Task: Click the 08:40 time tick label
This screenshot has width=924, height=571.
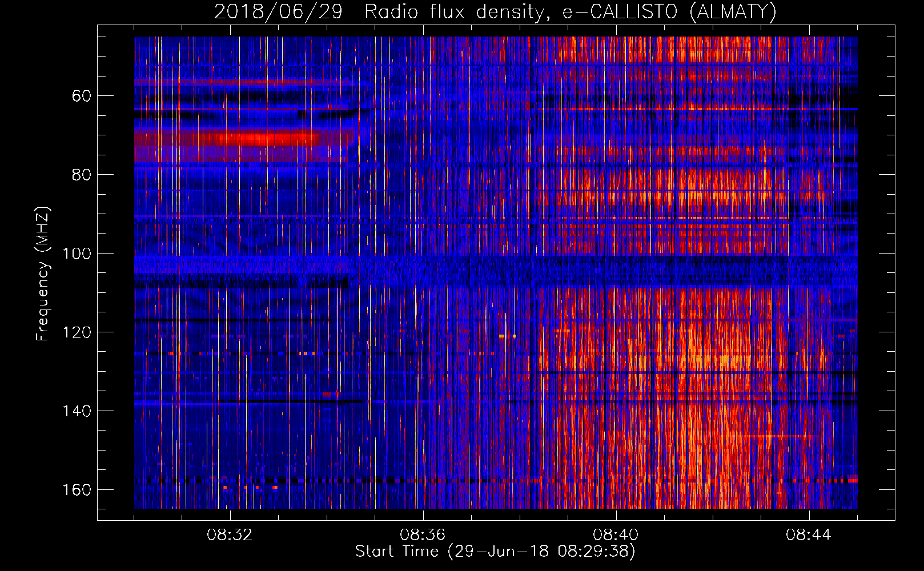Action: coord(616,535)
